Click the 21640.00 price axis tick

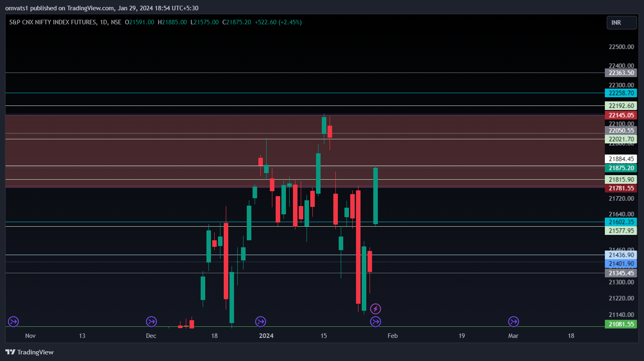pyautogui.click(x=621, y=214)
